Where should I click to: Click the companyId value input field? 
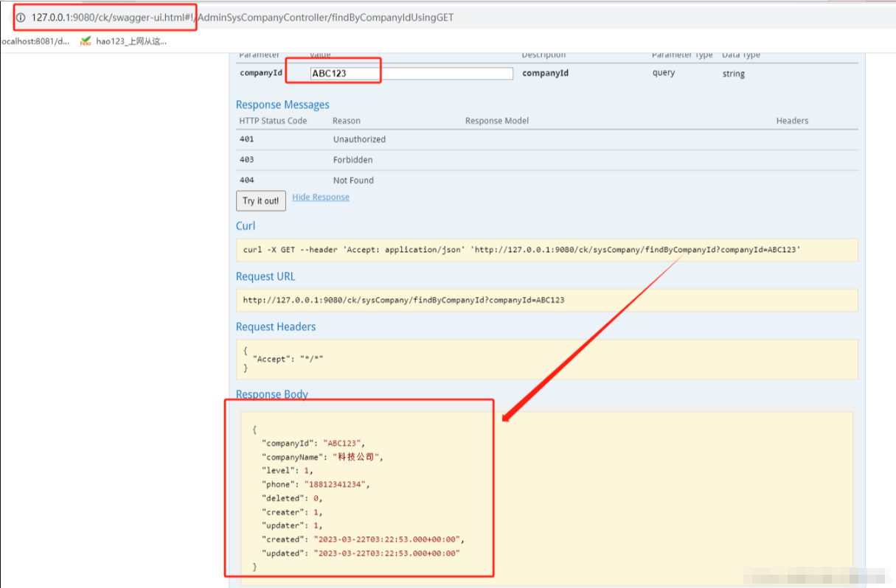pos(411,74)
